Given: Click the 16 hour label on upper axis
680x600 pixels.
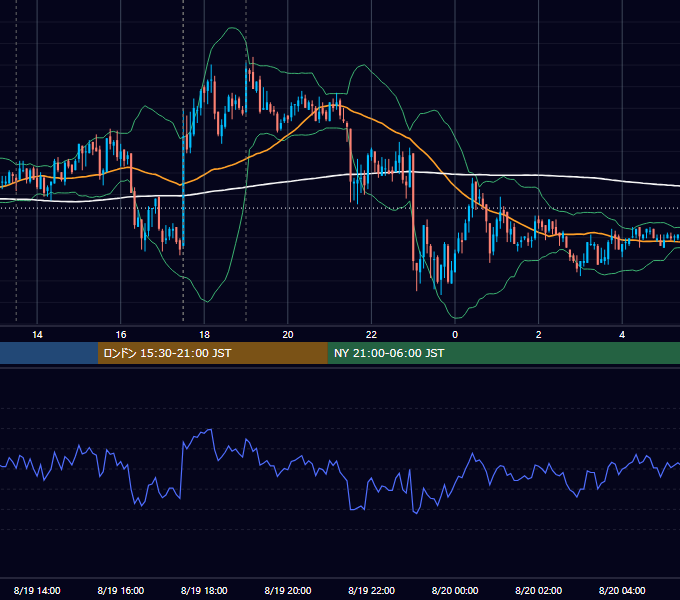Looking at the screenshot, I should tap(121, 335).
